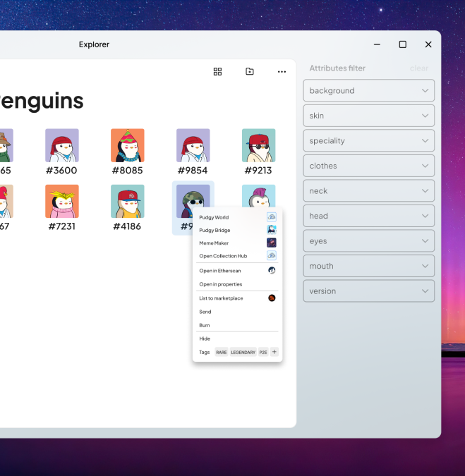Choose Open in Etherscan

coord(237,271)
